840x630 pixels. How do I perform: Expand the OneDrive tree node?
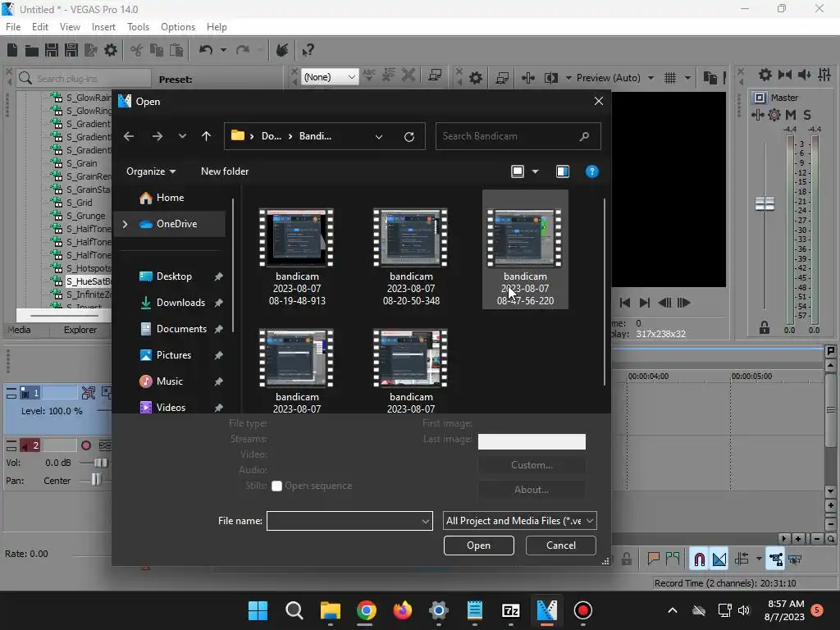125,224
